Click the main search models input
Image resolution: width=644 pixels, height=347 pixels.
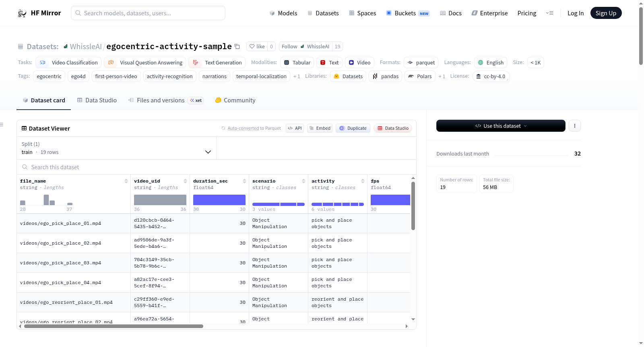148,13
